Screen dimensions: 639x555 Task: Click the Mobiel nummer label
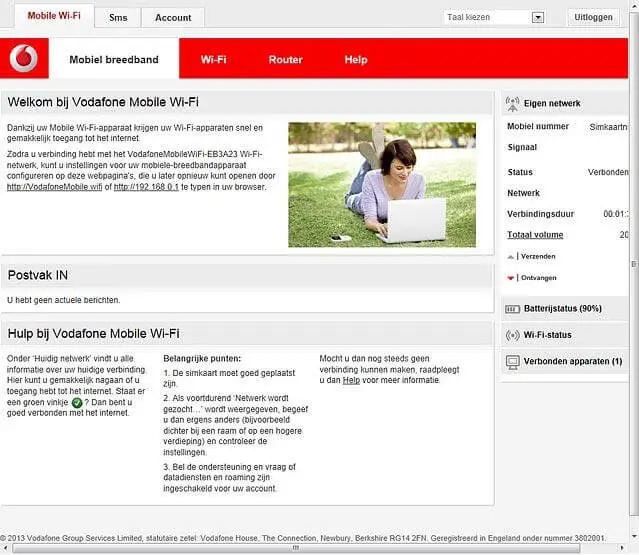pos(538,126)
